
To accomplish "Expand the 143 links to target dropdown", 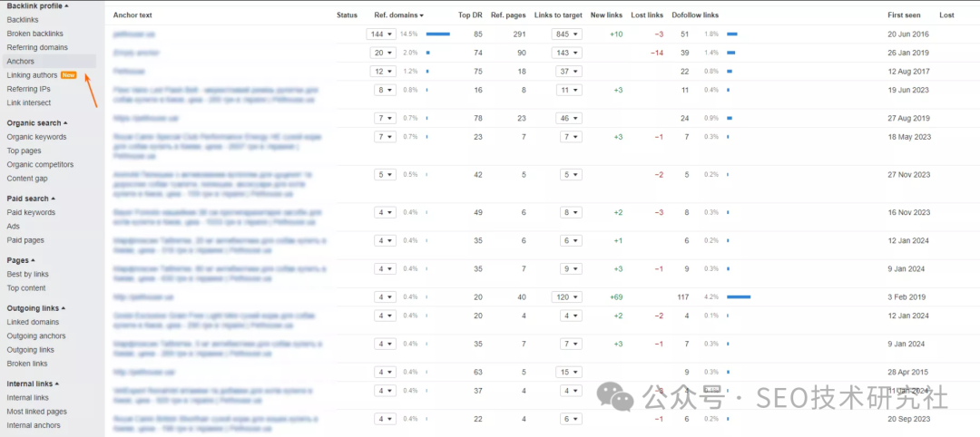I will tap(567, 53).
